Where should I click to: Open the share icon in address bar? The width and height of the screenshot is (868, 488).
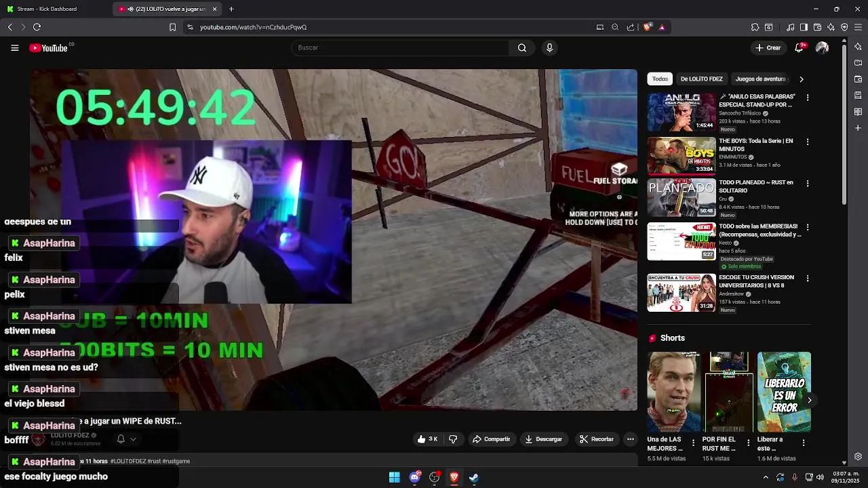coord(631,27)
